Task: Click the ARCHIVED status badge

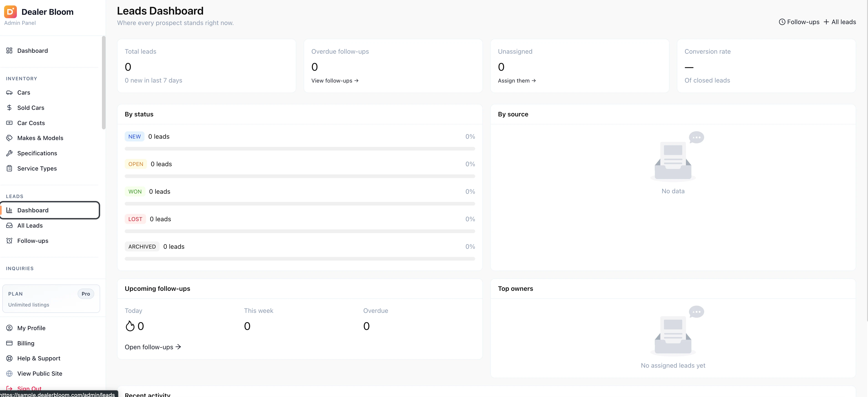Action: click(142, 246)
